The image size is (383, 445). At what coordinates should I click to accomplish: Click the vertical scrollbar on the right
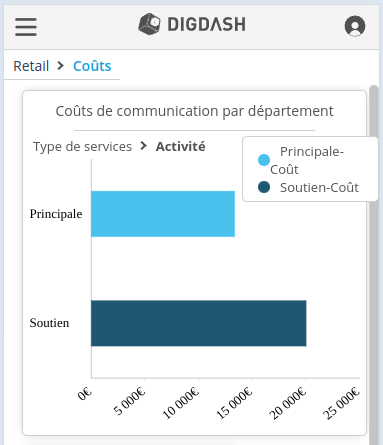[374, 265]
